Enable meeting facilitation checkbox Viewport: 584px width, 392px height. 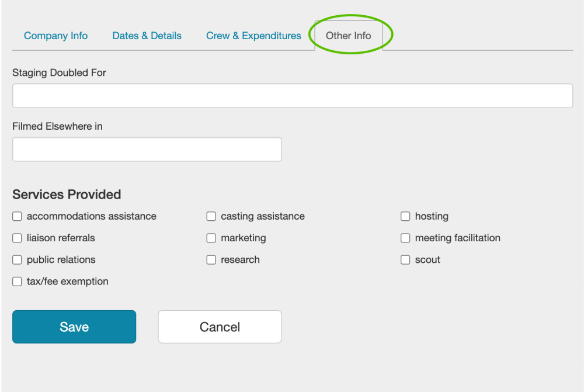click(x=405, y=238)
